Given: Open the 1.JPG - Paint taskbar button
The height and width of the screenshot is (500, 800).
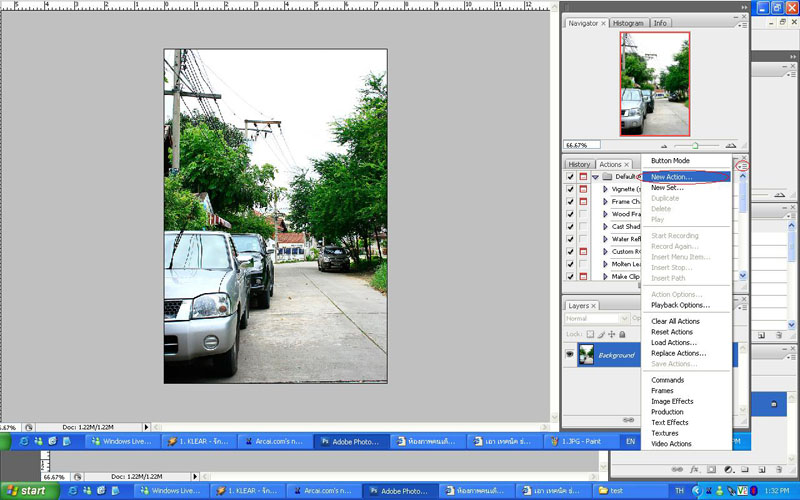Looking at the screenshot, I should tap(581, 441).
